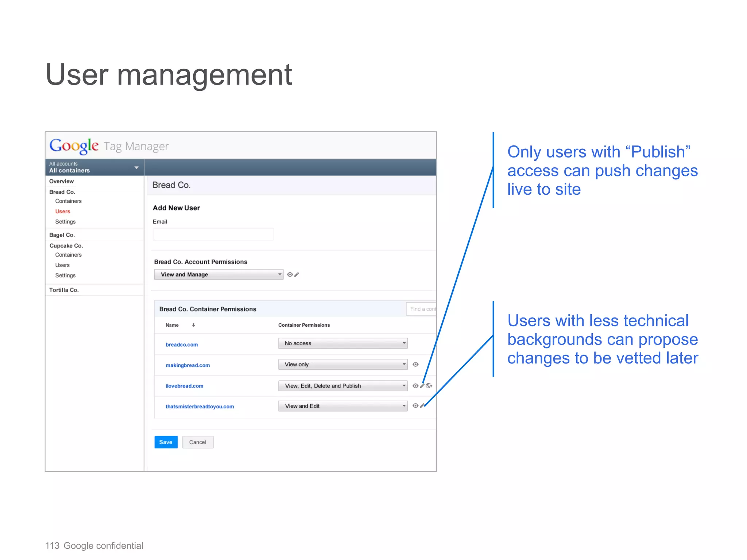747x560 pixels.
Task: Click eye icon next to View and Manage
Action: pyautogui.click(x=290, y=275)
